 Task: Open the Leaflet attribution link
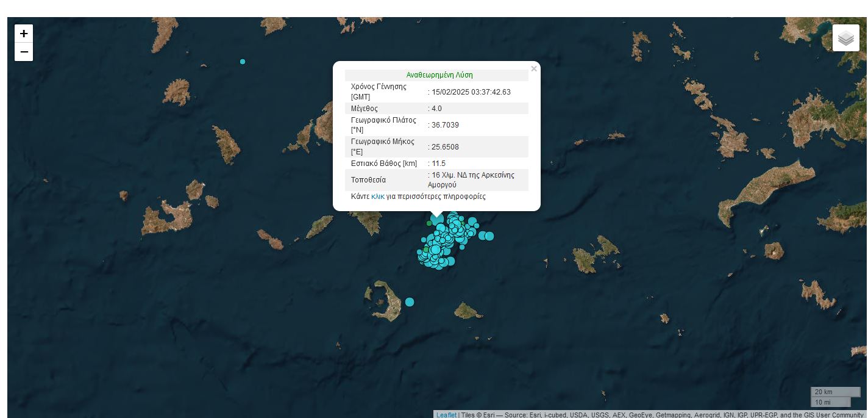[x=446, y=415]
